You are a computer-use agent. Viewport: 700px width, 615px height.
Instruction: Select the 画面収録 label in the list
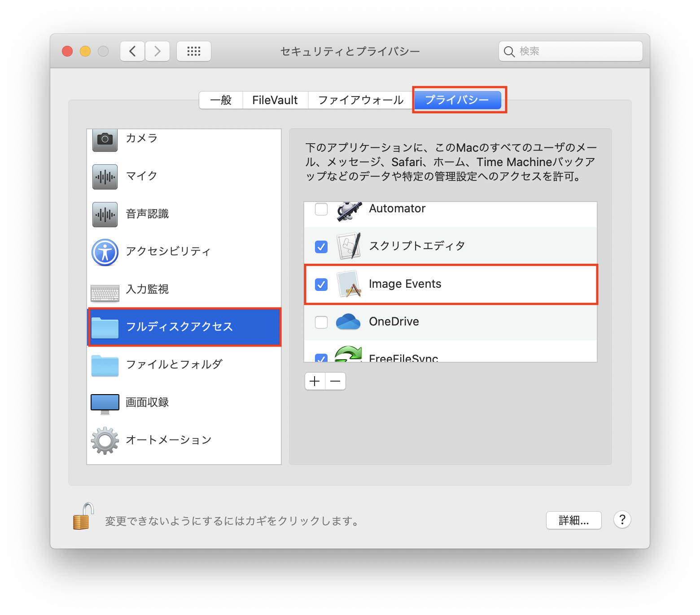click(x=147, y=402)
